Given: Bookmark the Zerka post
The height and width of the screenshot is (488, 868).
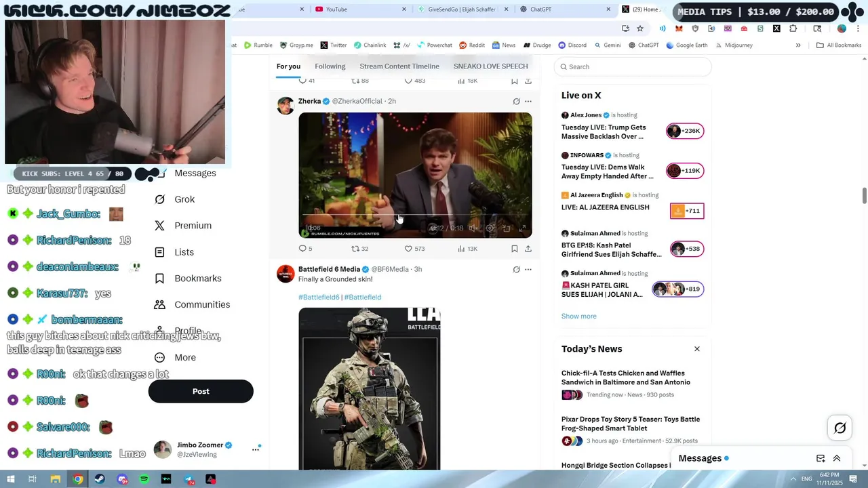Looking at the screenshot, I should tap(515, 249).
